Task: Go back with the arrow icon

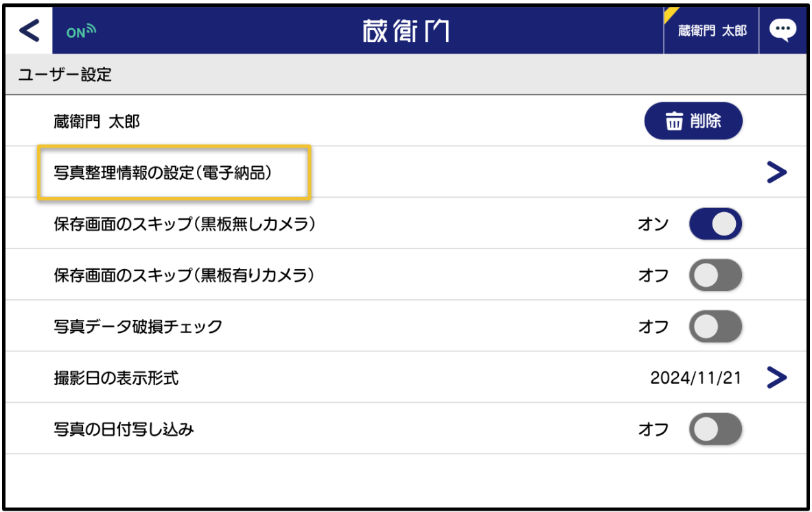Action: click(x=29, y=31)
